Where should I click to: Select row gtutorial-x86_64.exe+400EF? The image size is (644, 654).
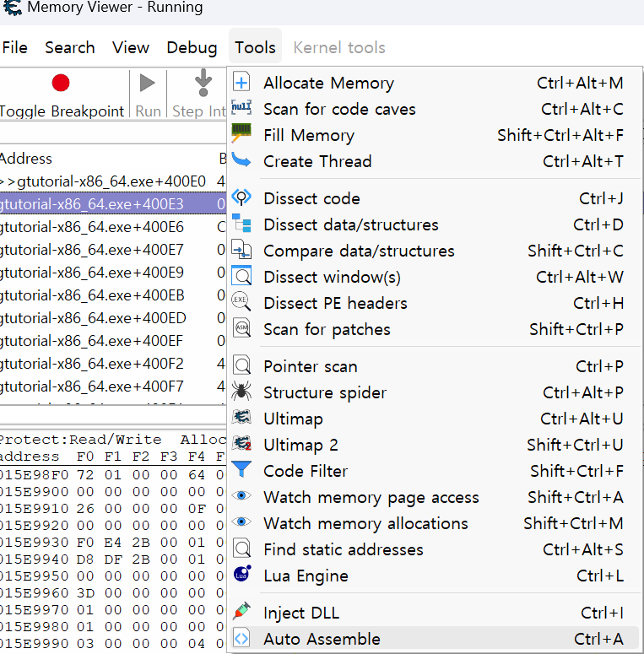[x=112, y=341]
